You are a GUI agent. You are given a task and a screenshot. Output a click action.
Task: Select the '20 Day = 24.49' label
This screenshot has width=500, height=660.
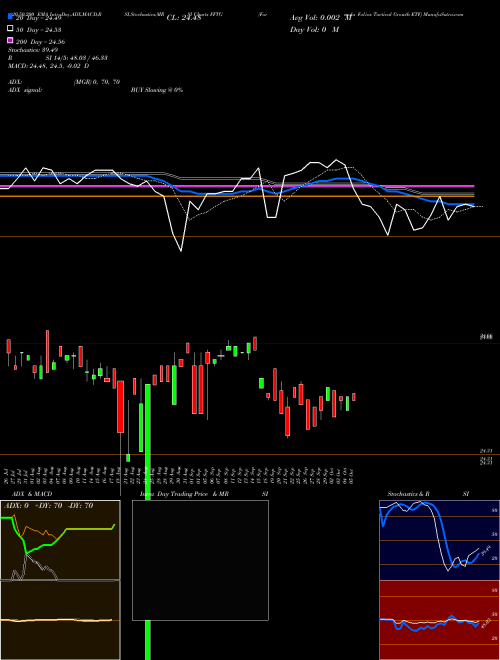(x=39, y=18)
